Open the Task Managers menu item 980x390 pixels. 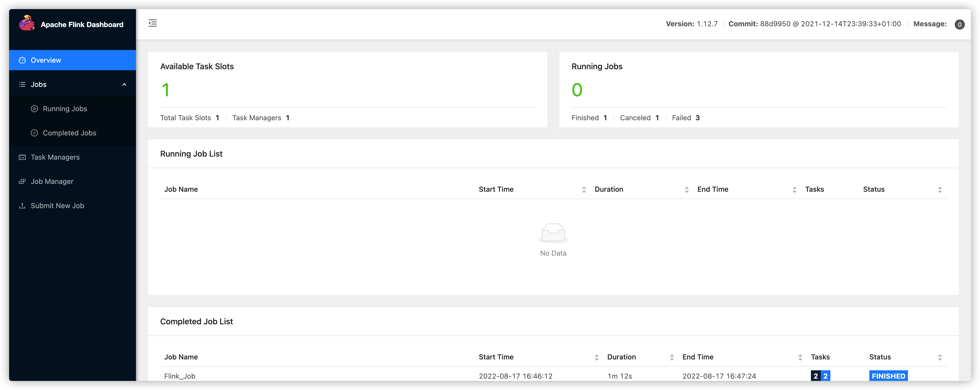click(x=55, y=157)
